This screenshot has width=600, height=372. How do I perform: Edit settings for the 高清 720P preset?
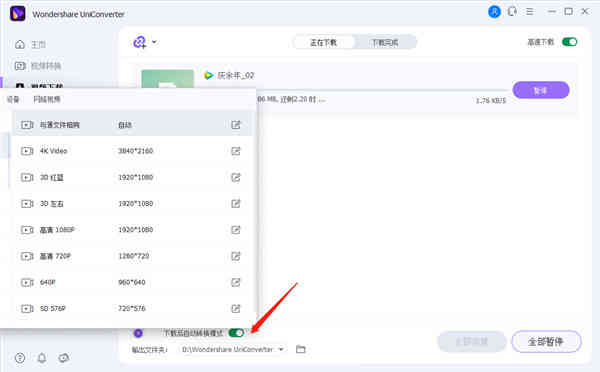coord(236,256)
